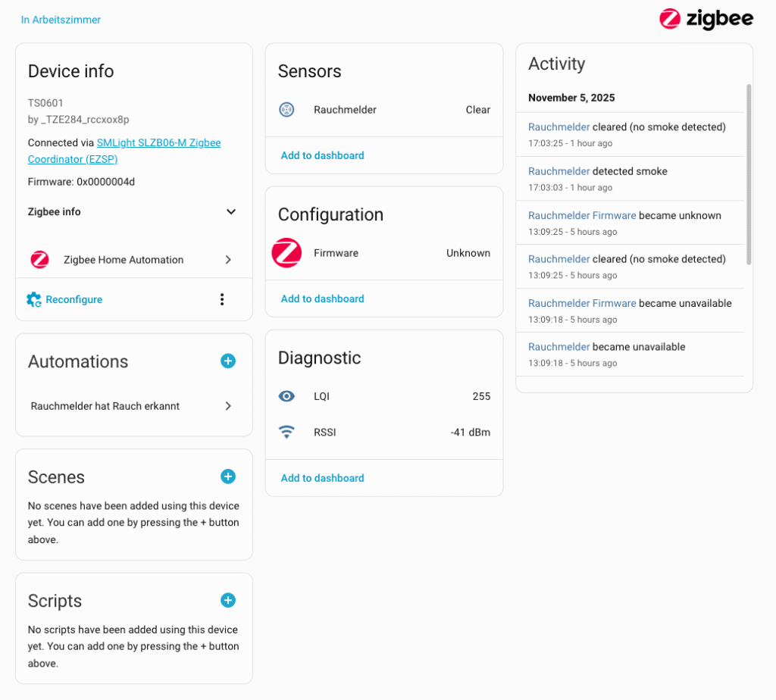Click the Zigbee logo in header
Image resolution: width=776 pixels, height=700 pixels.
(706, 19)
